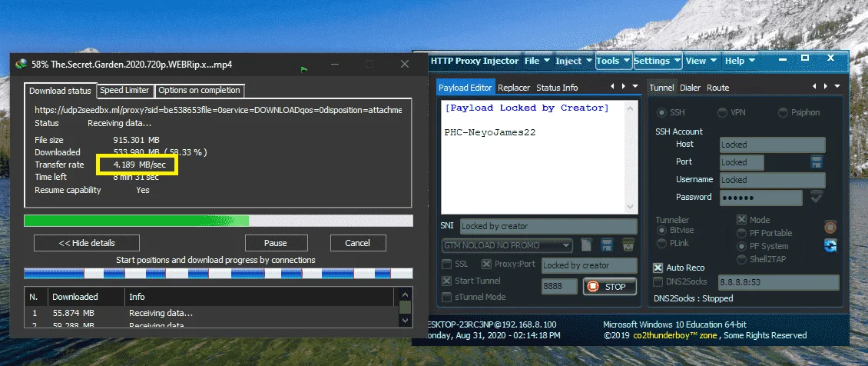Open the View menu dropdown
Screen dimensions: 868x366
tap(701, 61)
